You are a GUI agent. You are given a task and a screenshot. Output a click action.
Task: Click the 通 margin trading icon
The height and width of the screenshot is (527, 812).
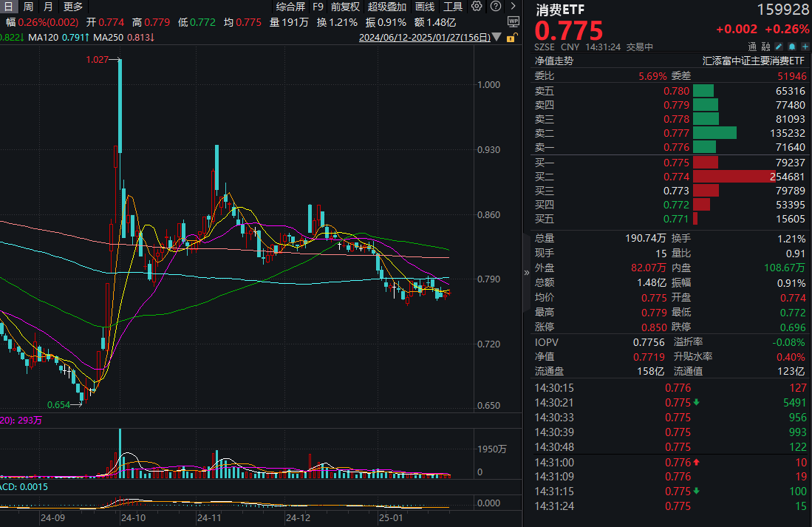pyautogui.click(x=752, y=46)
